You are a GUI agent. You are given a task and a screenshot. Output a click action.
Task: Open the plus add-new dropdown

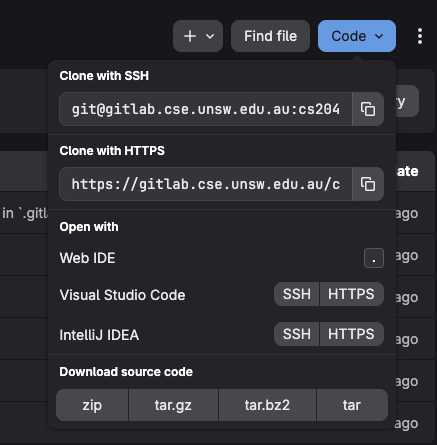coord(198,36)
